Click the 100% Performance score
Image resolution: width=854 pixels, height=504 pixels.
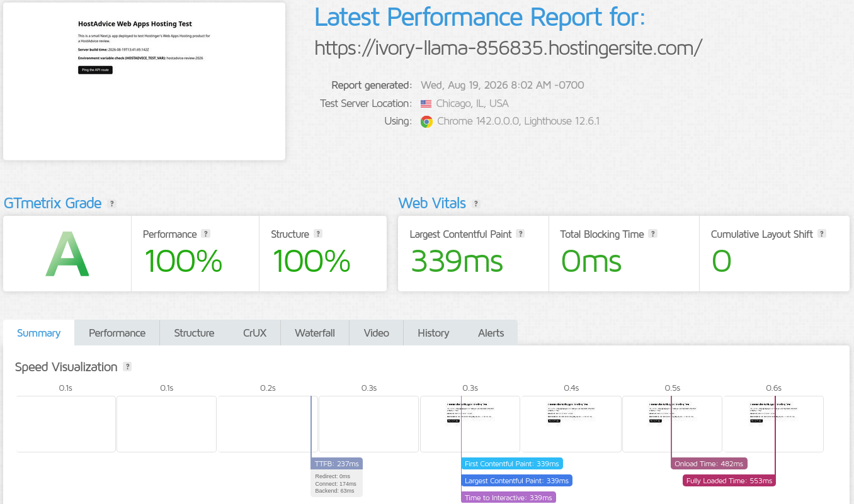[x=183, y=262]
